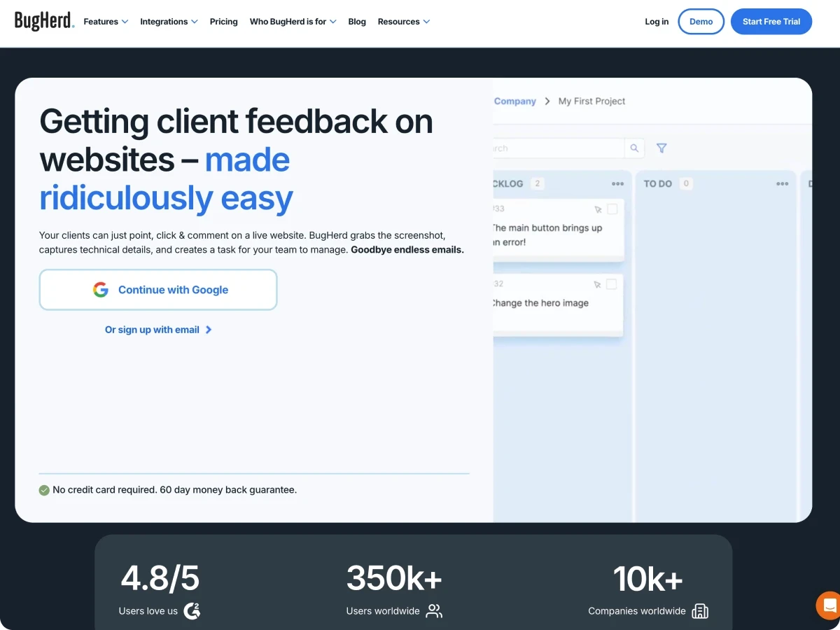
Task: Click the To Do count badge 0
Action: click(x=686, y=184)
